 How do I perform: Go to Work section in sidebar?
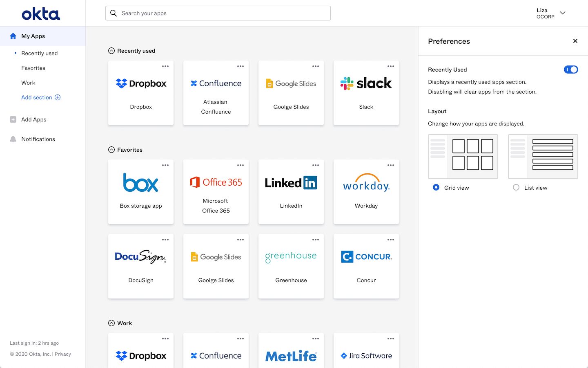tap(28, 83)
